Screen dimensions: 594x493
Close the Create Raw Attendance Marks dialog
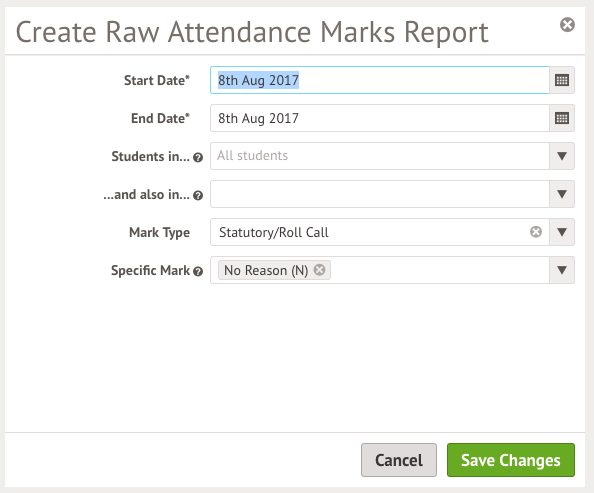point(567,25)
